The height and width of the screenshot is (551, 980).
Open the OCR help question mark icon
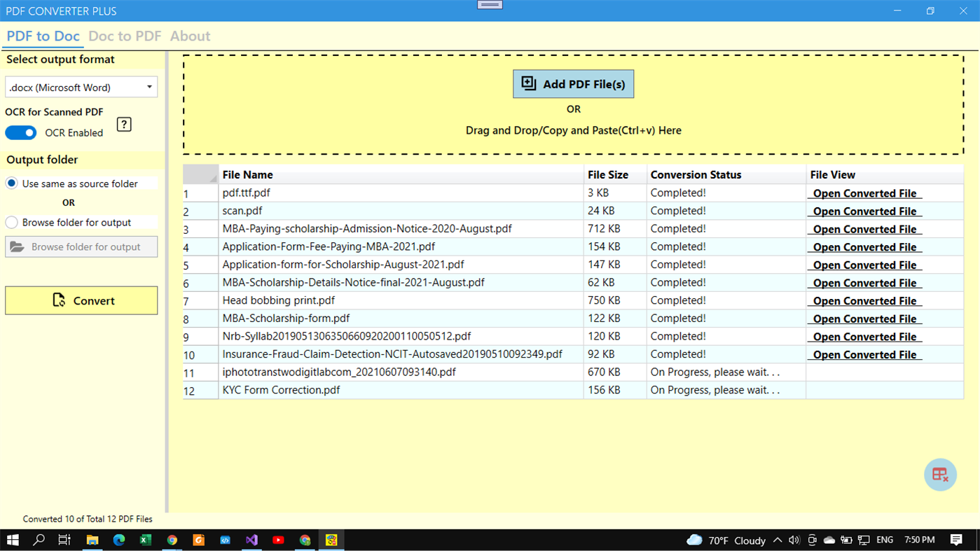tap(123, 124)
